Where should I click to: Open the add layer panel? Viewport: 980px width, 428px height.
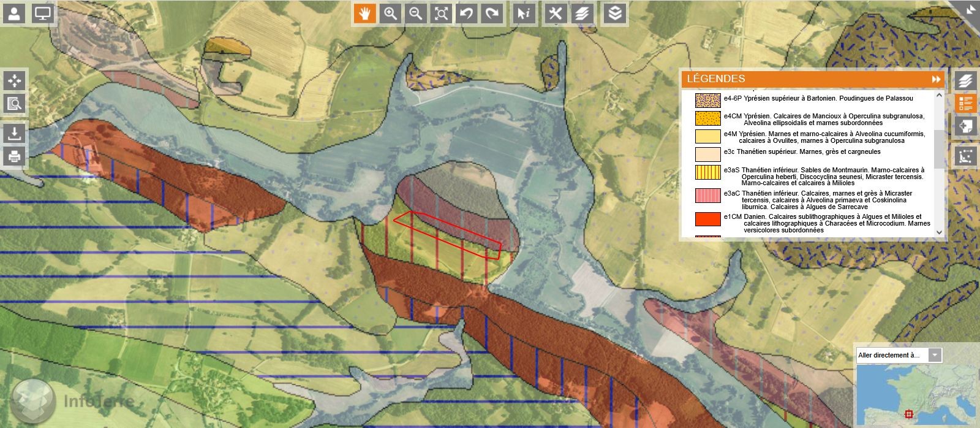click(966, 127)
